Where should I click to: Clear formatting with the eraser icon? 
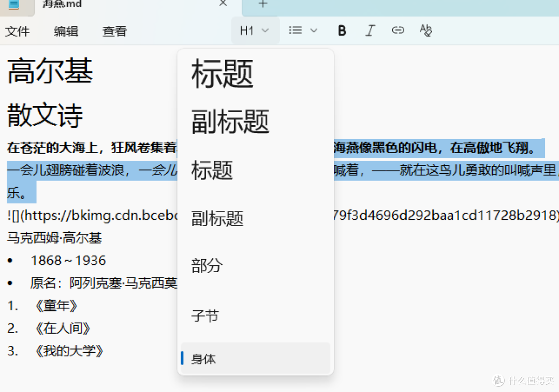click(x=425, y=30)
